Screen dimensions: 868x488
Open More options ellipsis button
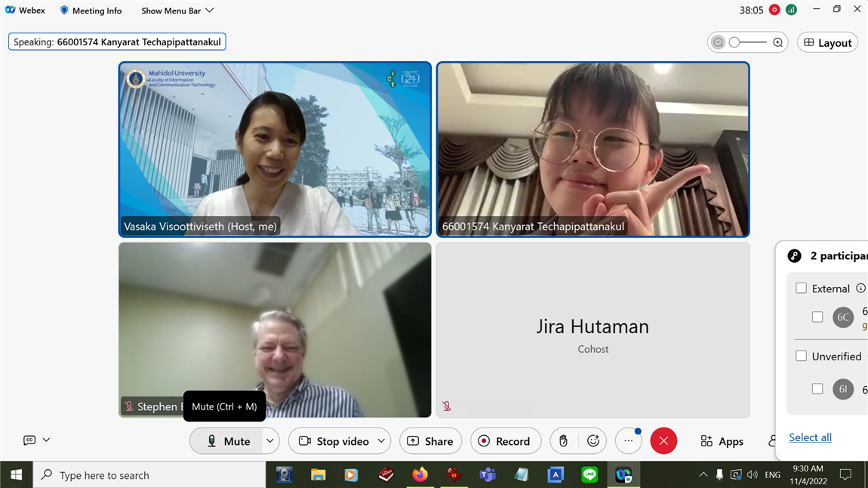pos(628,441)
